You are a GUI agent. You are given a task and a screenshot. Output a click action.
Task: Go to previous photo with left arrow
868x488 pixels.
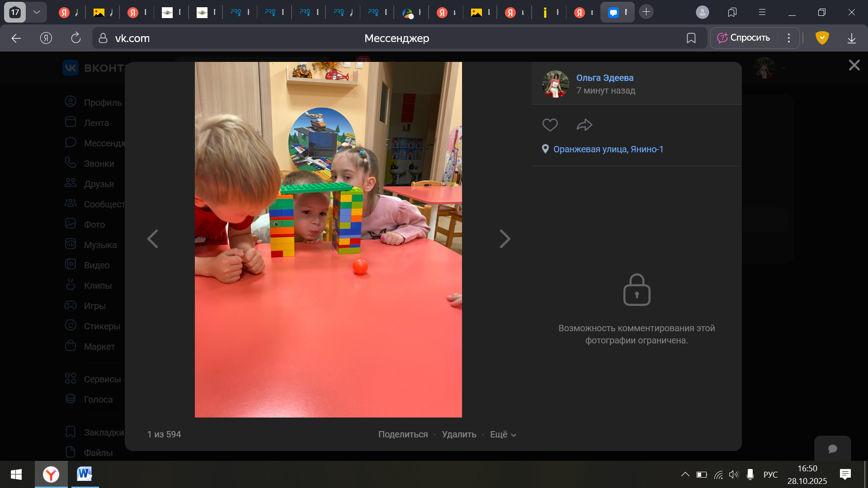pyautogui.click(x=153, y=239)
